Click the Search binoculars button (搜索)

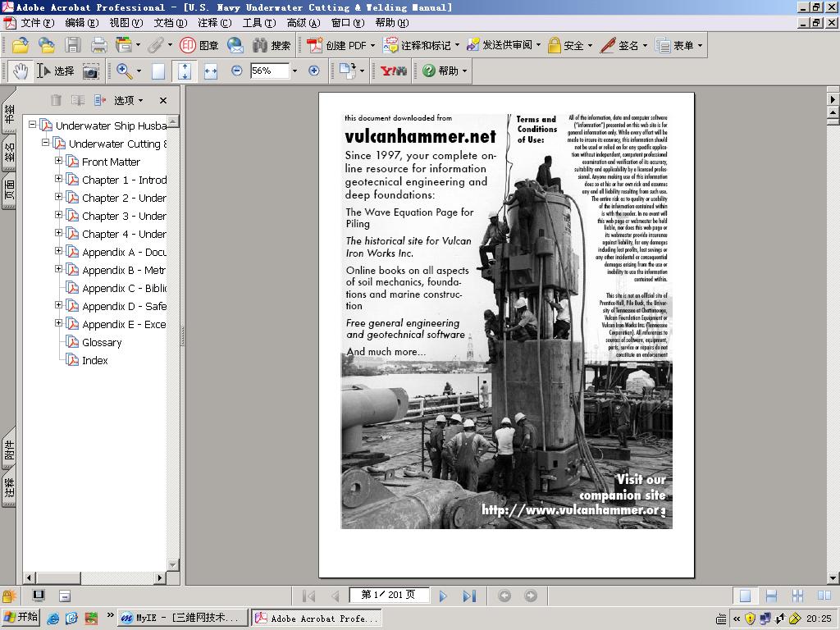pos(271,46)
